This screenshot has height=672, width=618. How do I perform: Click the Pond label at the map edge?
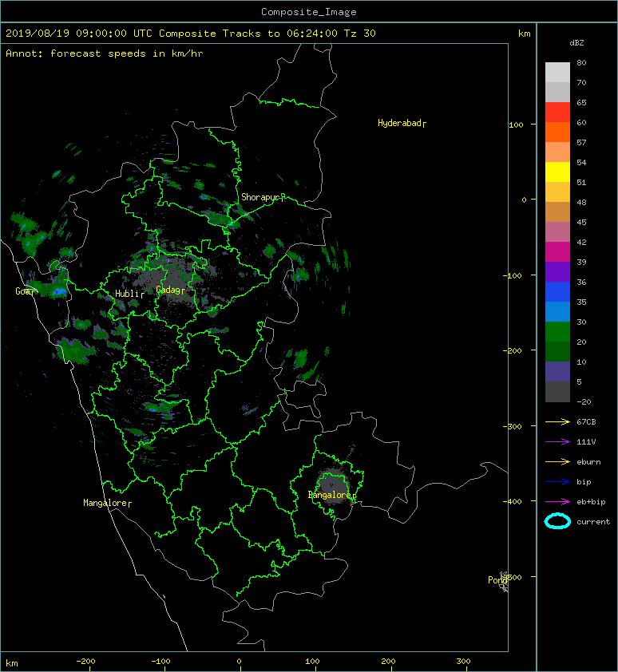tap(497, 580)
